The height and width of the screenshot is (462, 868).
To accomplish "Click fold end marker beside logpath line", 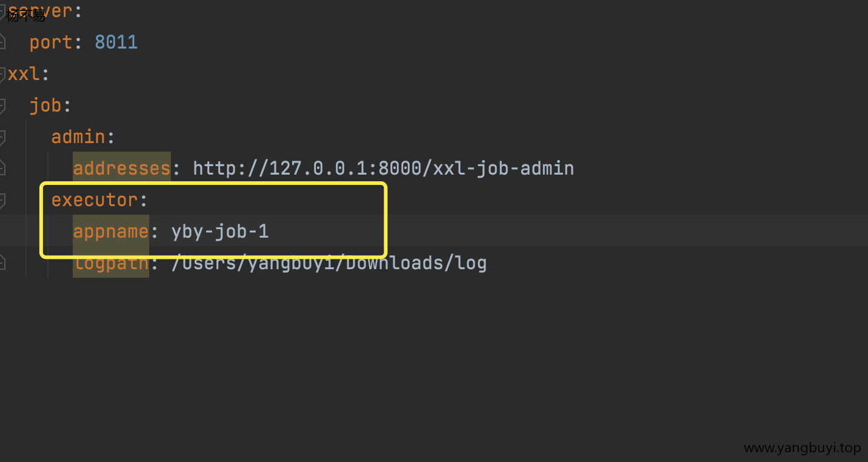I will [2, 263].
